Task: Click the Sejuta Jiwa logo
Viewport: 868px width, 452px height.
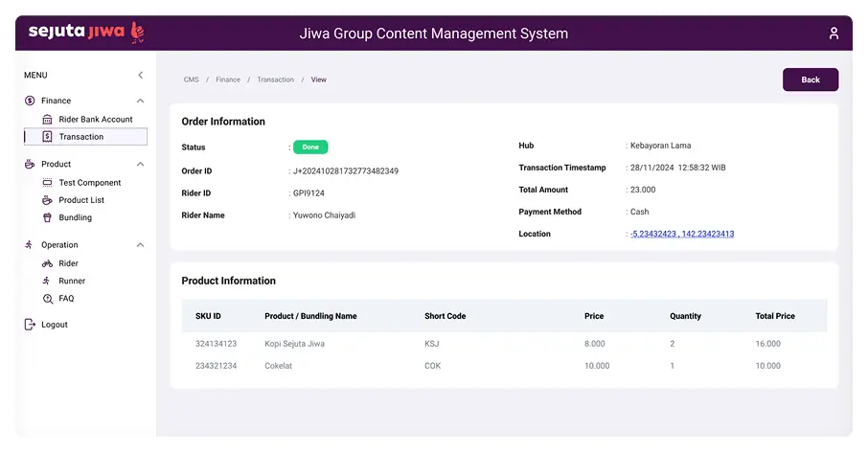Action: point(86,33)
